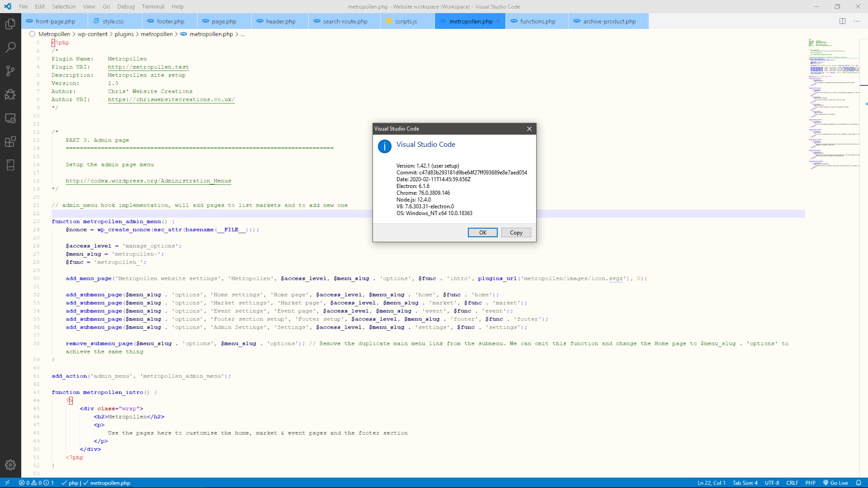Open the Search view

pyautogui.click(x=10, y=47)
